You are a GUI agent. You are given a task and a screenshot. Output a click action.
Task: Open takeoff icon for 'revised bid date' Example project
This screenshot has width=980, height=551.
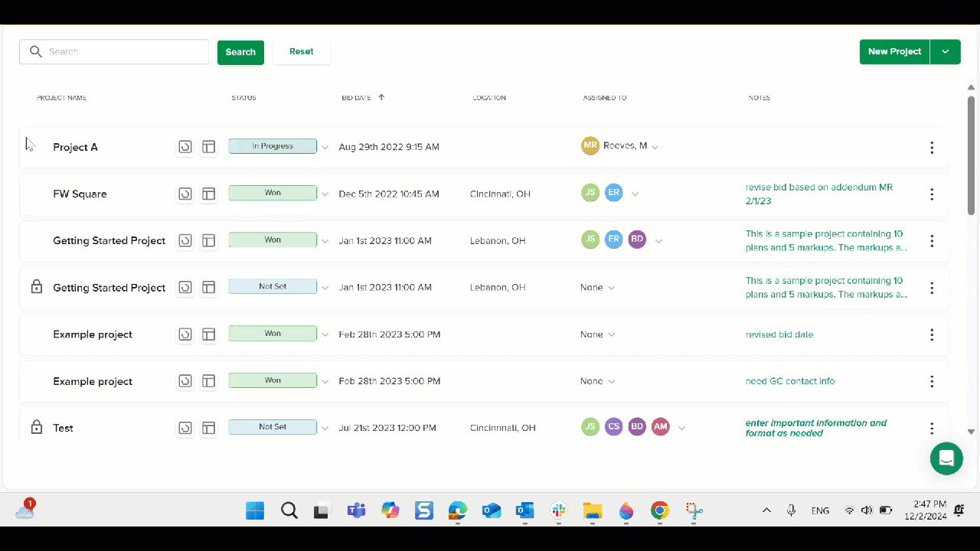(x=185, y=334)
